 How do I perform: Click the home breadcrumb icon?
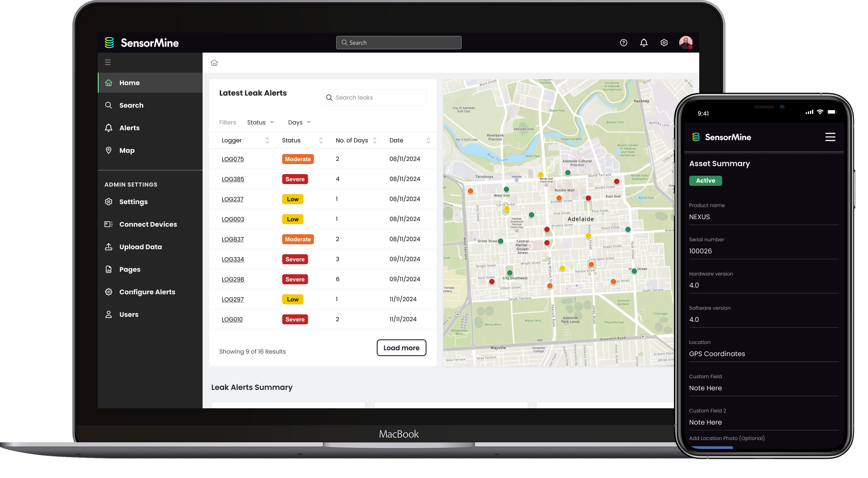pyautogui.click(x=214, y=63)
